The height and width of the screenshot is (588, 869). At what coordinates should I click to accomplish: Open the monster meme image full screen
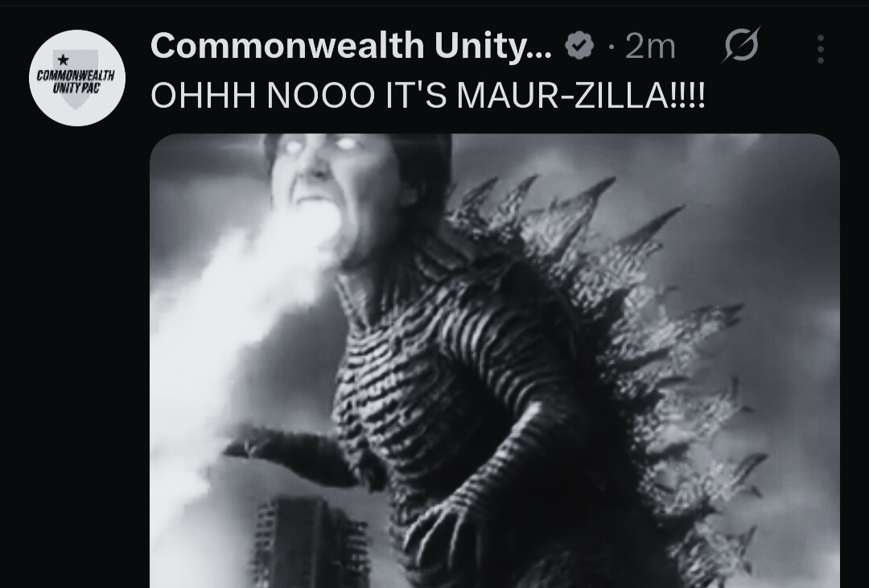click(495, 361)
